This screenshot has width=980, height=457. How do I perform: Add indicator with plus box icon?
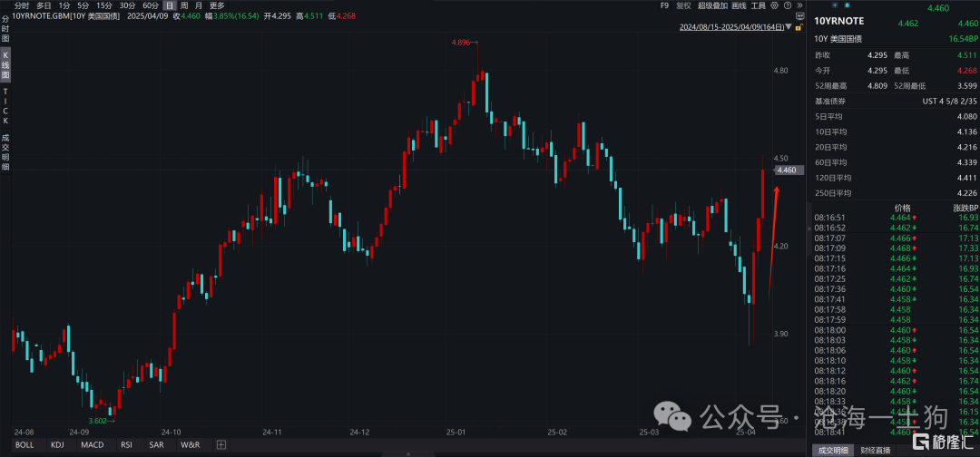tap(221, 445)
